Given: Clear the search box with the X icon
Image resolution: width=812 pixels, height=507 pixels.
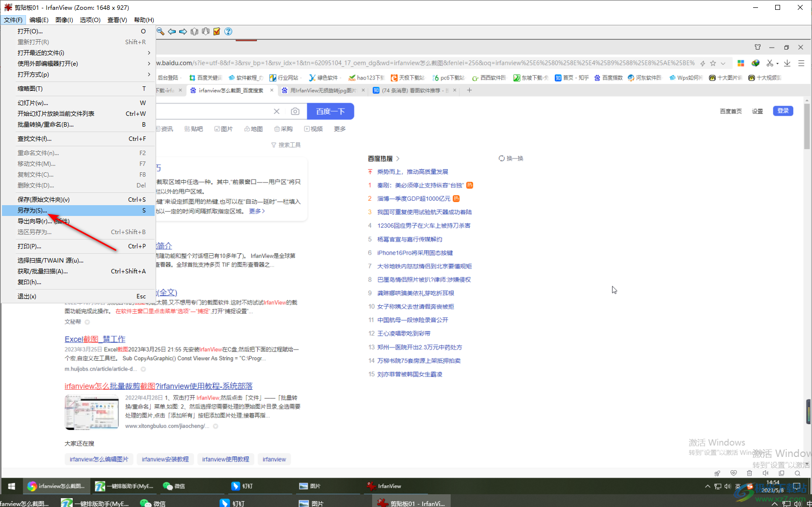Looking at the screenshot, I should coord(277,111).
